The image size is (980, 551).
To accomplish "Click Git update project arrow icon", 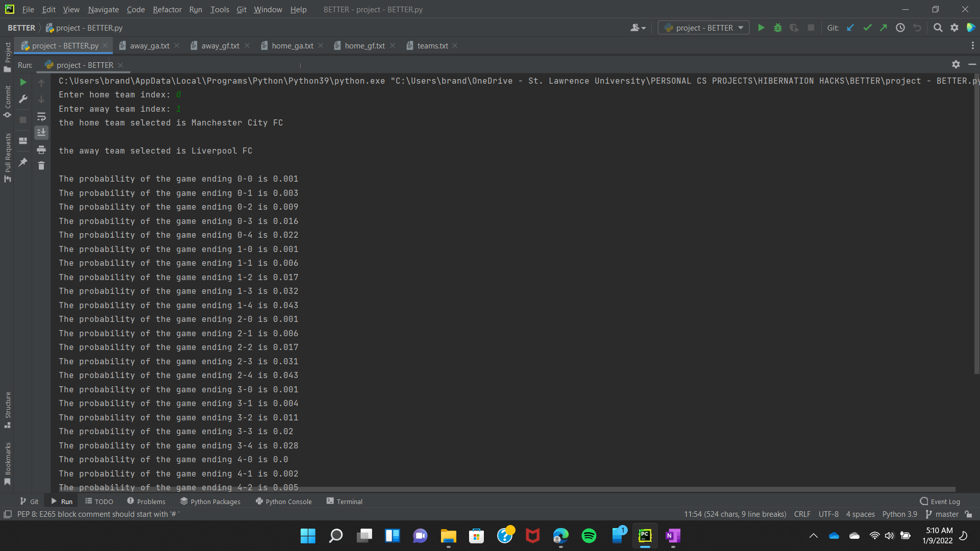I will (850, 28).
